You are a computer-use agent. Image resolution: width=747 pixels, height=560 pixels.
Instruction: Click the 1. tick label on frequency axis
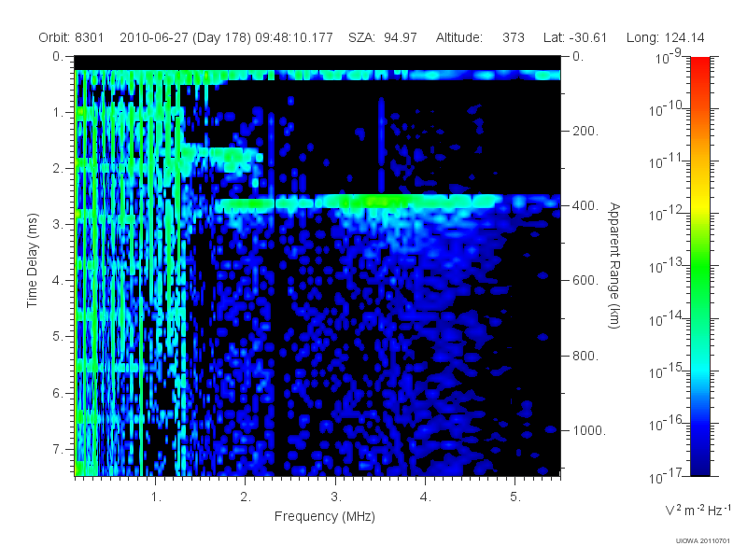tap(156, 497)
